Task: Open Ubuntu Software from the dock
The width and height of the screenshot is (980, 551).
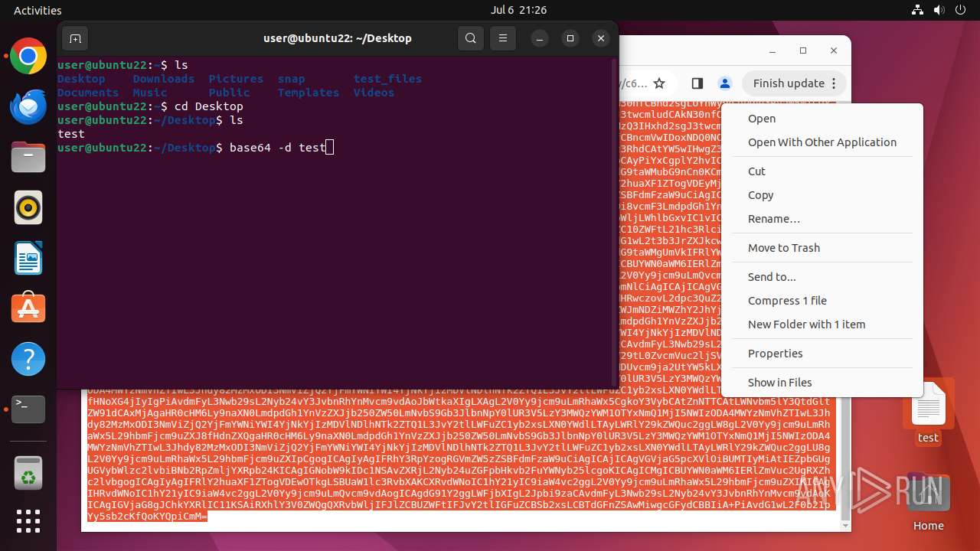Action: (x=28, y=308)
